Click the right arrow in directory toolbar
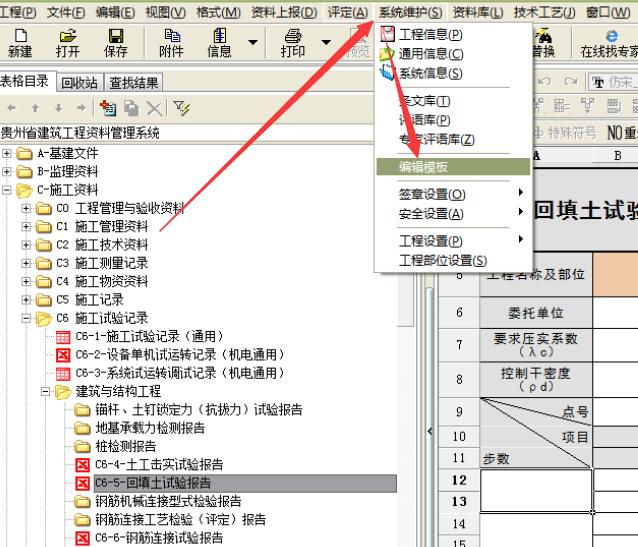This screenshot has height=547, width=638. click(81, 108)
